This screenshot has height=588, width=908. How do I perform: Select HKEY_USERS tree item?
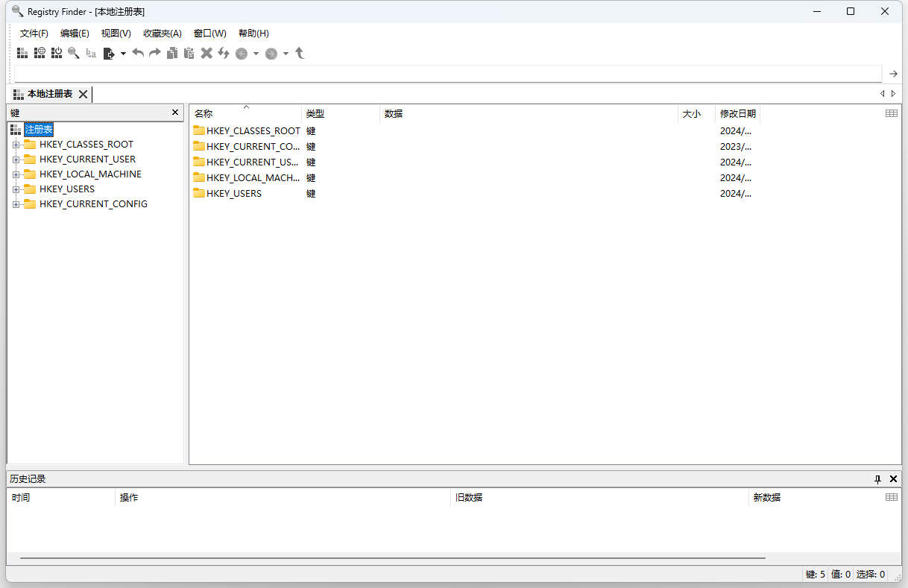pyautogui.click(x=67, y=189)
